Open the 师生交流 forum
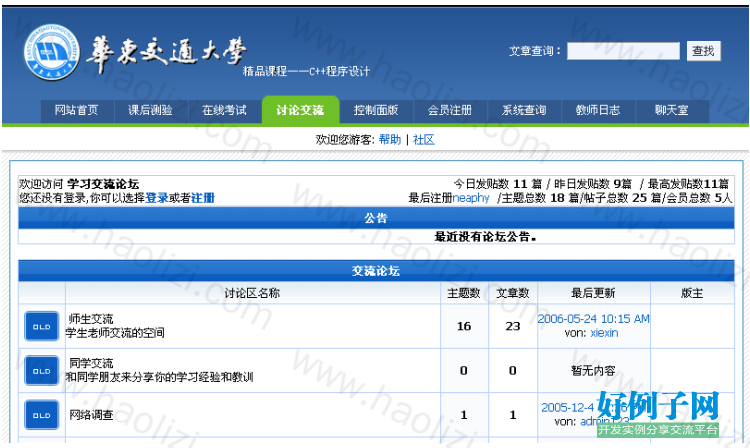This screenshot has width=750, height=448. pos(91,319)
